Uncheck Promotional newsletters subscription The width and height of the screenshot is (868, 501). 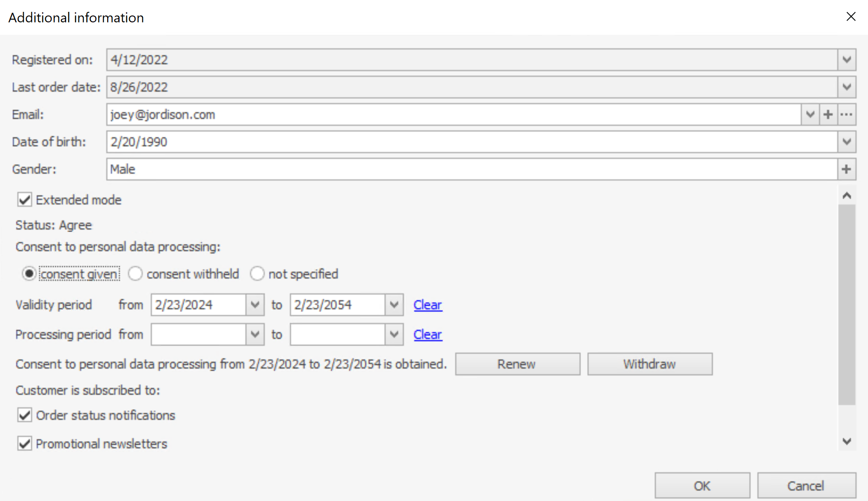(25, 444)
